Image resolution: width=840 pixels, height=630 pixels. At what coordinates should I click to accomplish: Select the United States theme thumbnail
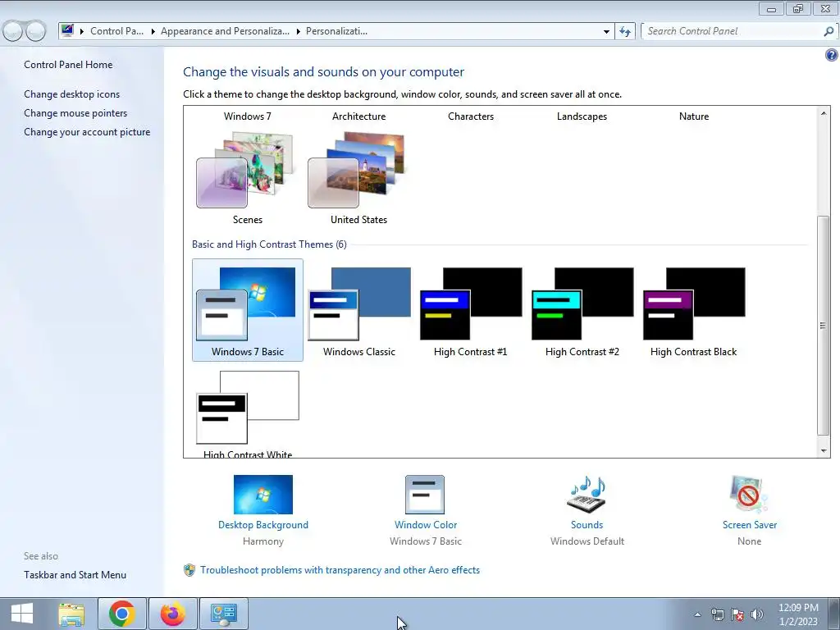click(358, 171)
